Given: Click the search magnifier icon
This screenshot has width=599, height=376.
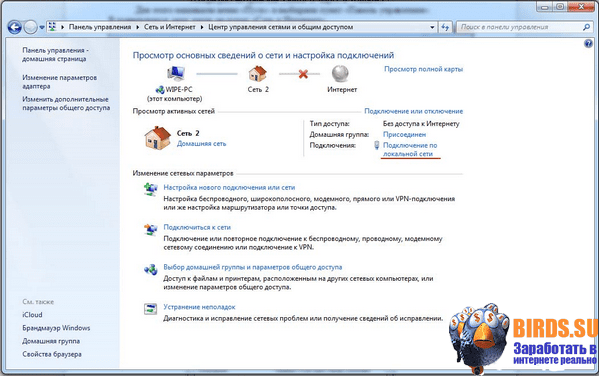Looking at the screenshot, I should tap(586, 27).
